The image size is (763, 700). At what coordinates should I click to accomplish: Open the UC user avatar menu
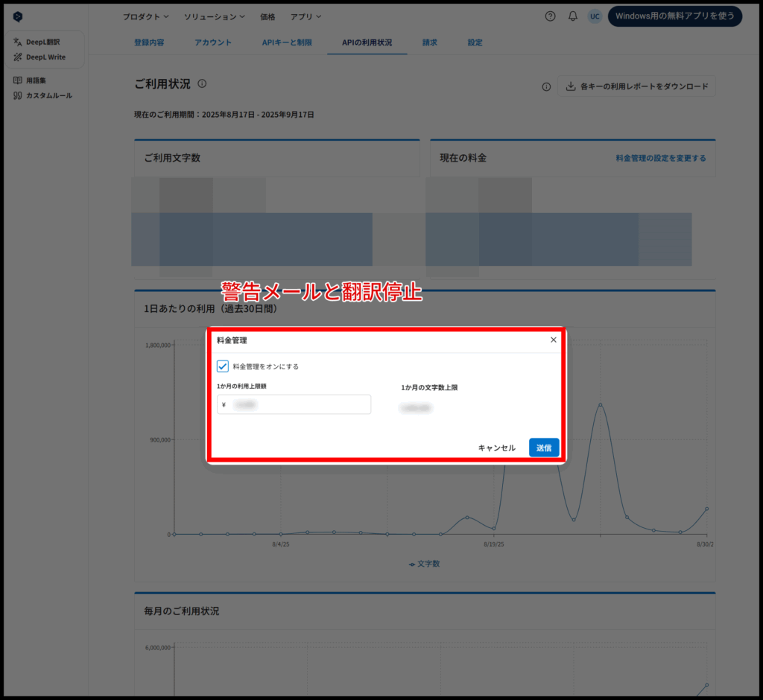click(x=595, y=16)
